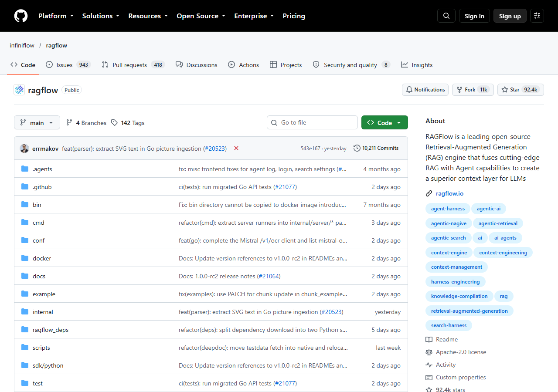Click the link icon beside ragflow.io
Image resolution: width=558 pixels, height=392 pixels.
click(x=429, y=194)
